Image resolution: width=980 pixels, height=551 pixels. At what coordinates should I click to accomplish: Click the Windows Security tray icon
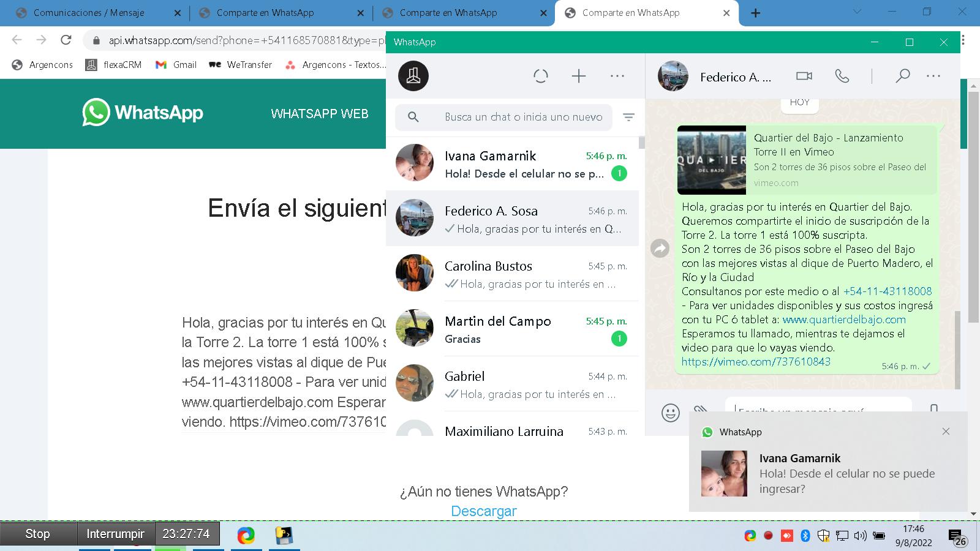coord(824,536)
